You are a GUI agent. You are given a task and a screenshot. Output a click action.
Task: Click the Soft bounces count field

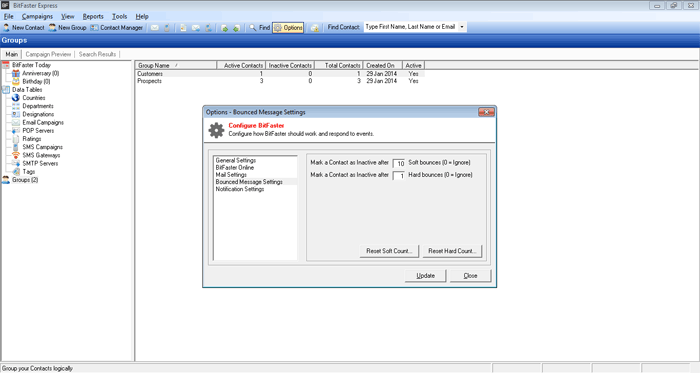[399, 163]
